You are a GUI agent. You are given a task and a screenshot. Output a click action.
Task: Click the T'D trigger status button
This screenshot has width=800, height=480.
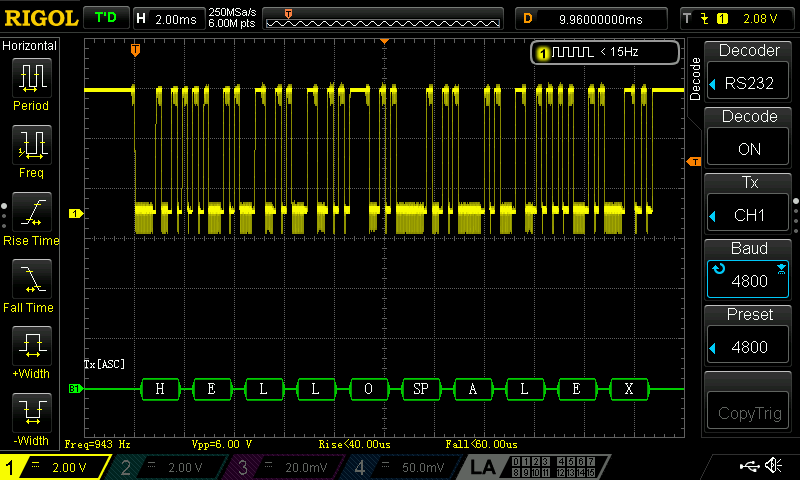click(x=106, y=18)
